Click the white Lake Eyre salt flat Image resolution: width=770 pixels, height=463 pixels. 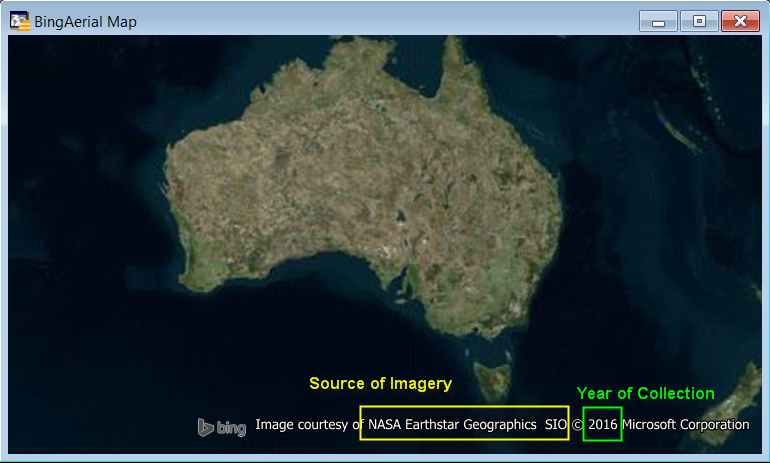[x=400, y=213]
